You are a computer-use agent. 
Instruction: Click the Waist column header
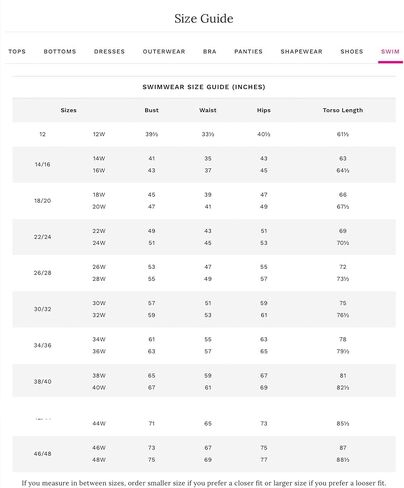208,110
